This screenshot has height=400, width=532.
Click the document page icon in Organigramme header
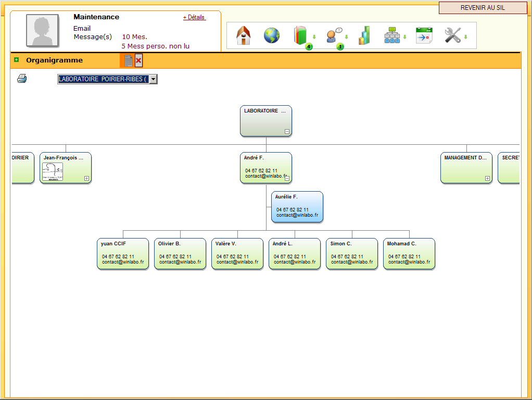pyautogui.click(x=128, y=61)
